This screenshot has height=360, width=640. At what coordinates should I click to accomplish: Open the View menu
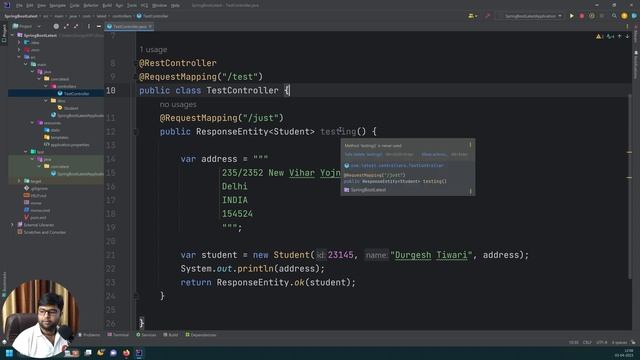[41, 6]
